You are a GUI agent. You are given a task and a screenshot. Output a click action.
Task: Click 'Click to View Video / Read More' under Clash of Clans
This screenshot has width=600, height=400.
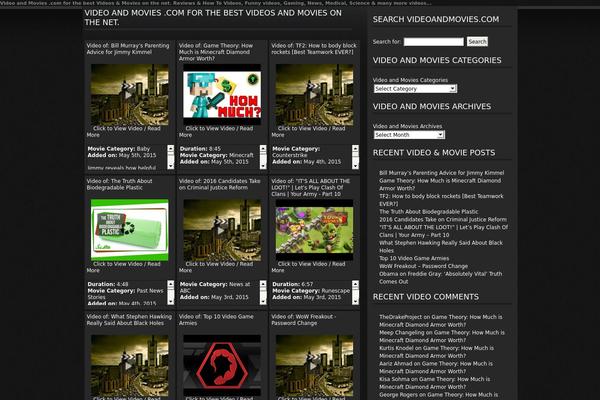tap(308, 267)
